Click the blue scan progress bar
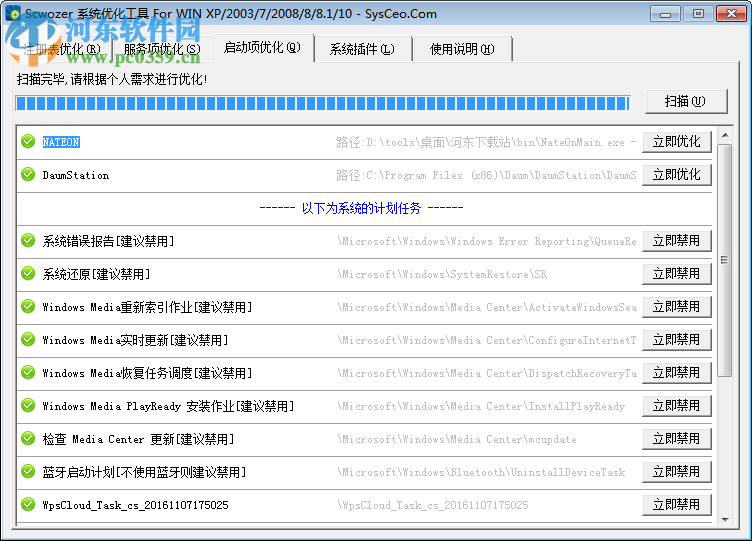 (323, 103)
